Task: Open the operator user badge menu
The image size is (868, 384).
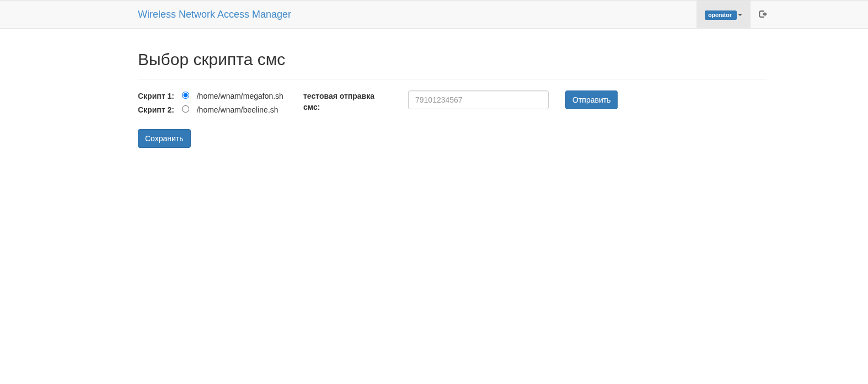Action: [720, 15]
